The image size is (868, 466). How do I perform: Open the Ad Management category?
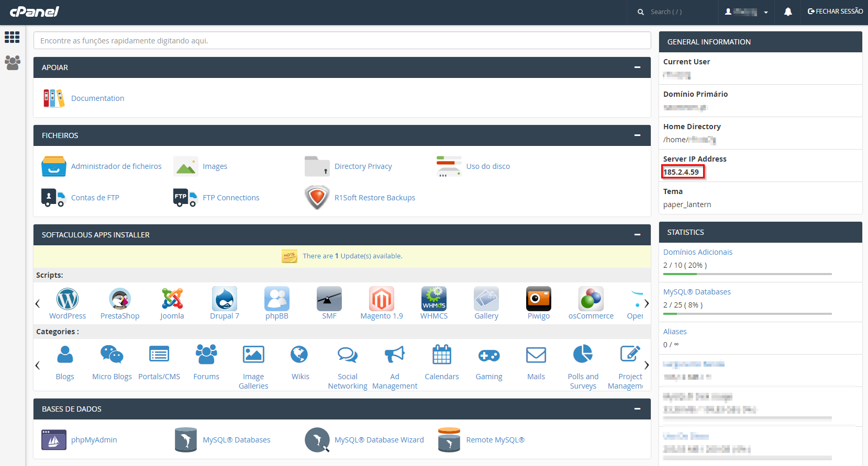pos(395,381)
